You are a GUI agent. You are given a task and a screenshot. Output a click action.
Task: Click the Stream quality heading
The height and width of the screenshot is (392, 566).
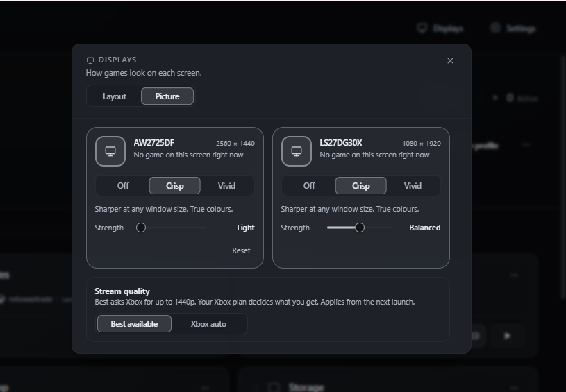[122, 291]
